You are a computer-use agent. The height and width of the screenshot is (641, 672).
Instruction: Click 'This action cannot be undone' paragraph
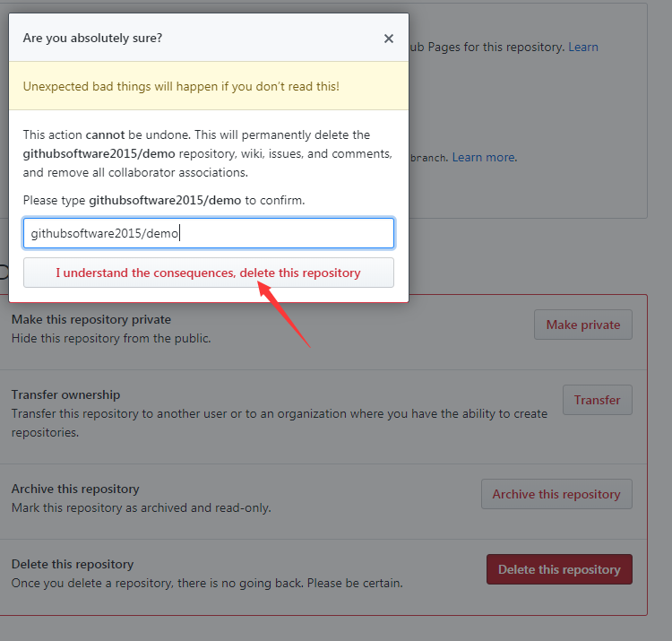click(208, 153)
